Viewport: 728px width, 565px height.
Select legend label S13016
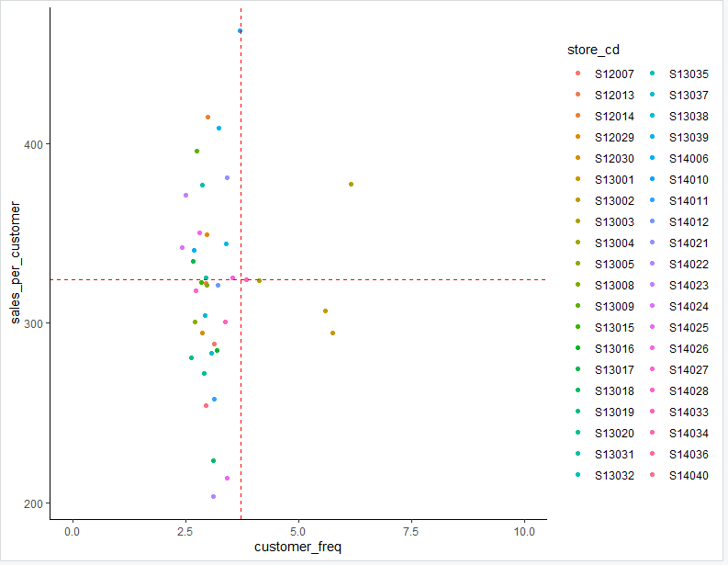[x=614, y=349]
